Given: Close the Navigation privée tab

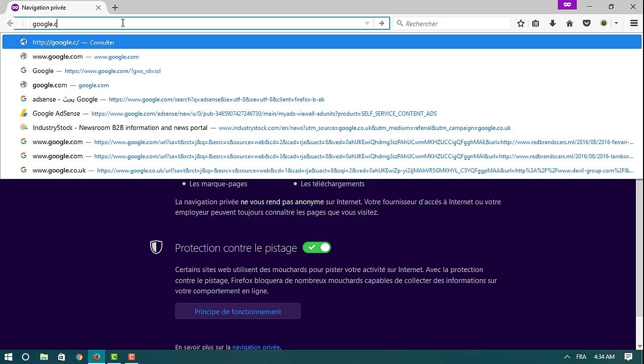Looking at the screenshot, I should pyautogui.click(x=98, y=8).
